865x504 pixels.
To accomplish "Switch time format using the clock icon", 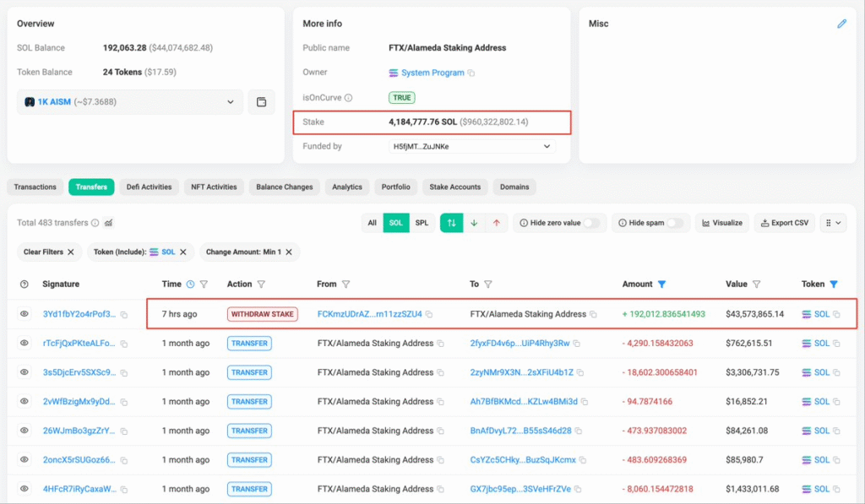I will 190,284.
